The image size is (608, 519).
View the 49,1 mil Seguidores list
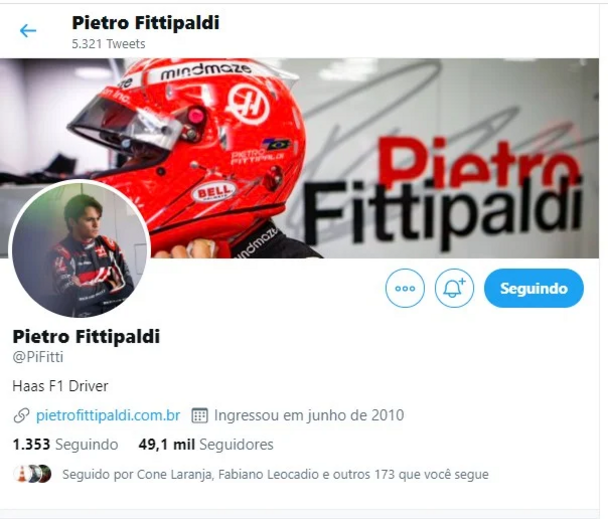coord(206,445)
